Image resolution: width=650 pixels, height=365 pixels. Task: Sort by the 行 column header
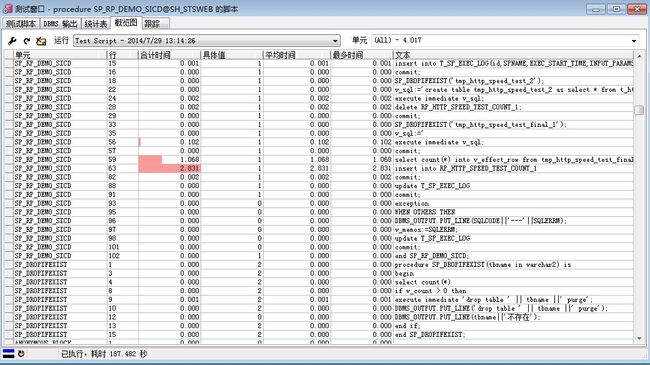click(123, 55)
